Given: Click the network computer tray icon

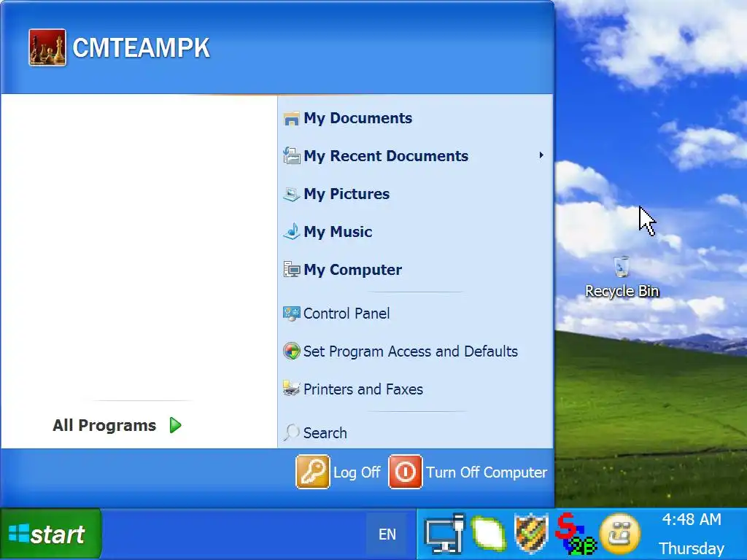Looking at the screenshot, I should [444, 534].
